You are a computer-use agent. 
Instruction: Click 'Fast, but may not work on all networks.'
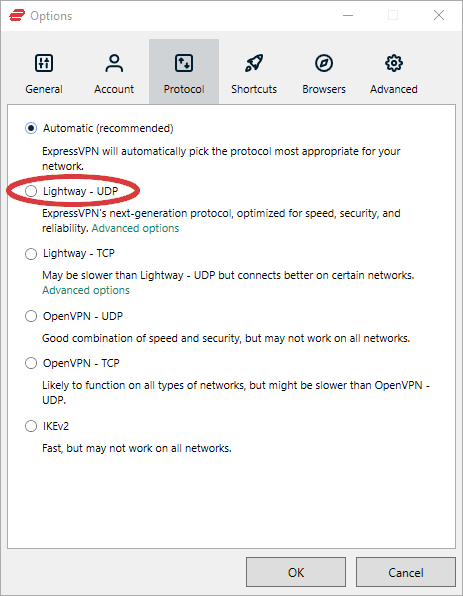137,449
